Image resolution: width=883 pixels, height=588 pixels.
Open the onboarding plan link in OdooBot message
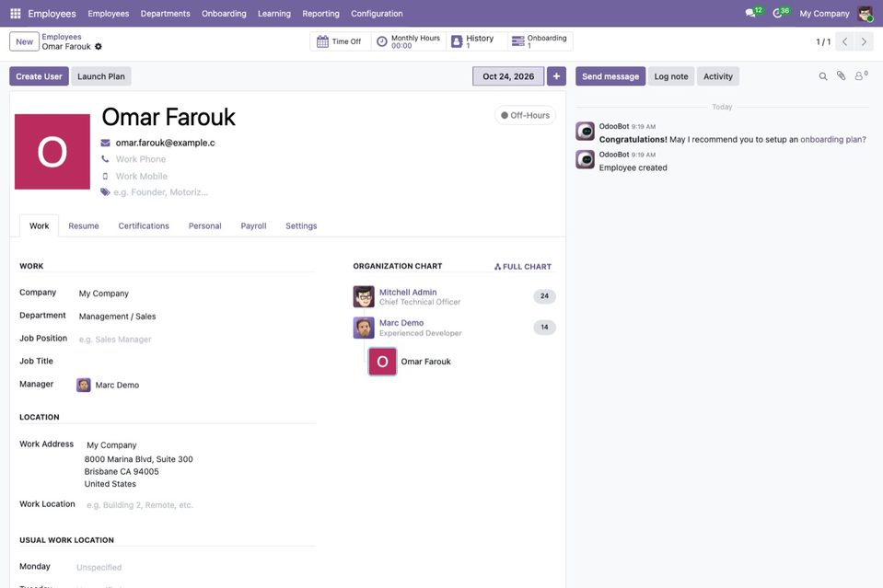(833, 140)
